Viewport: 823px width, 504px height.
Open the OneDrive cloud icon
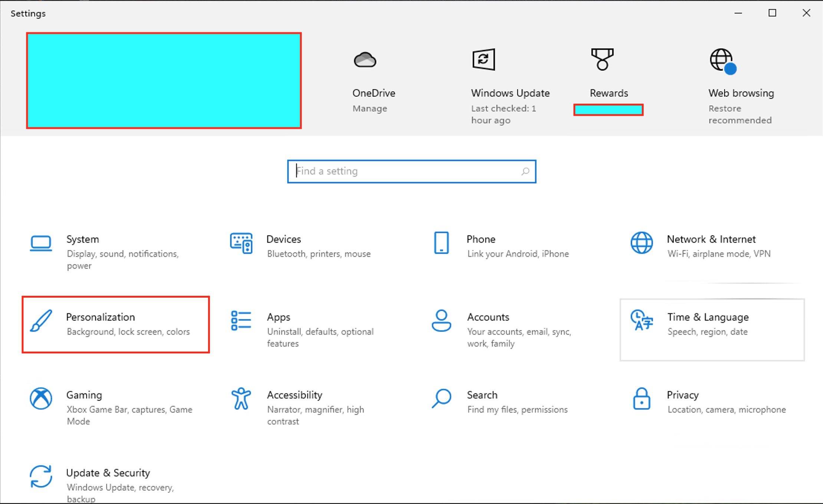365,59
